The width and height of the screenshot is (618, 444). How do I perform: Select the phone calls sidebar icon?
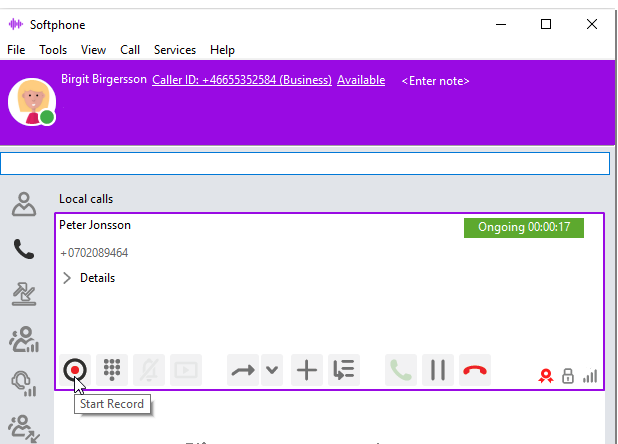click(24, 249)
